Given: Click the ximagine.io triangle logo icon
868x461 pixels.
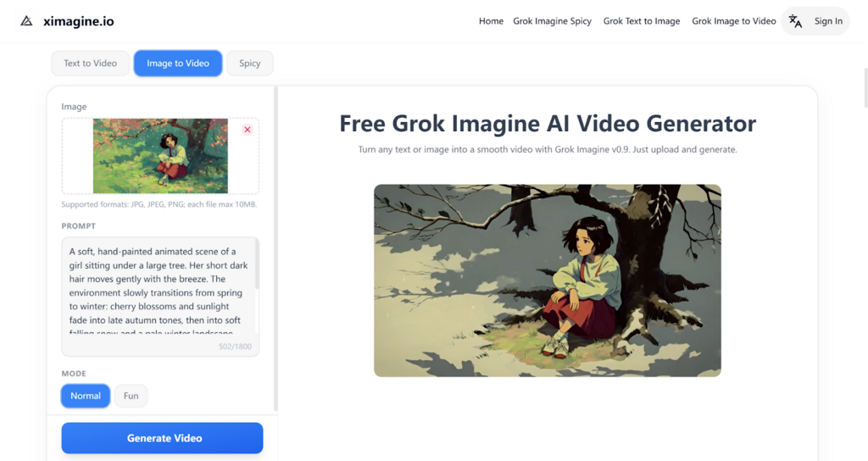Looking at the screenshot, I should 26,21.
